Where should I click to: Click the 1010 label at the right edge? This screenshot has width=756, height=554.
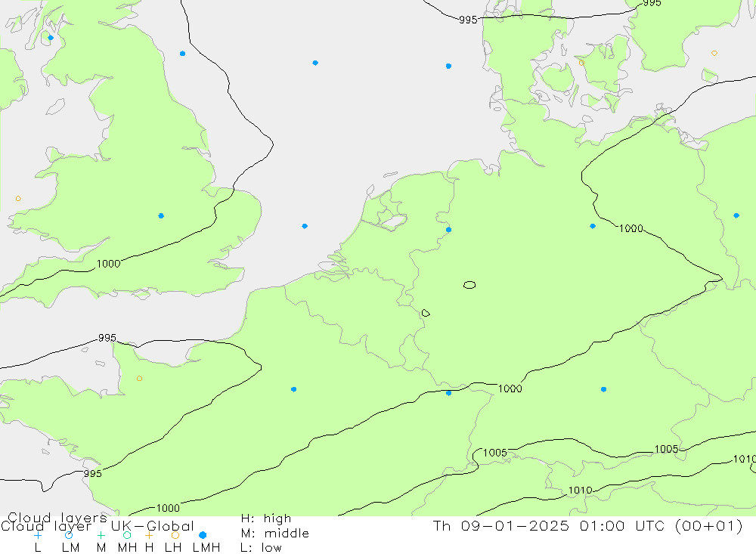744,459
